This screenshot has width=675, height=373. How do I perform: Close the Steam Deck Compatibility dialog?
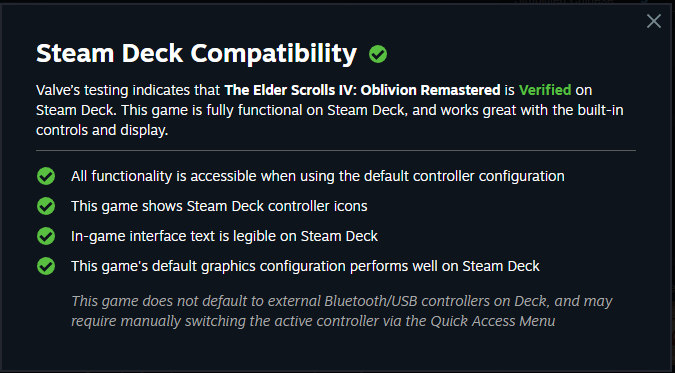coord(653,21)
